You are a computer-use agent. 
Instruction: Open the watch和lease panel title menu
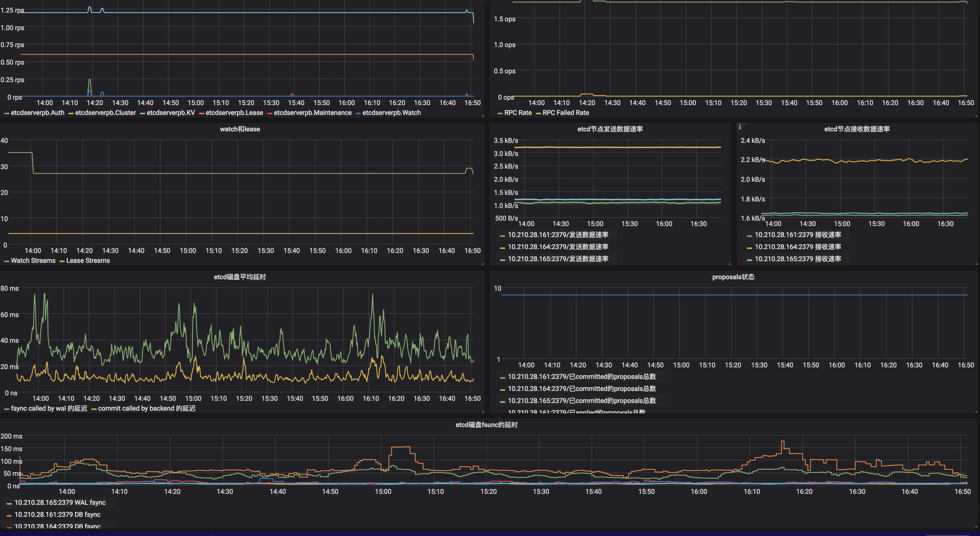[x=240, y=129]
